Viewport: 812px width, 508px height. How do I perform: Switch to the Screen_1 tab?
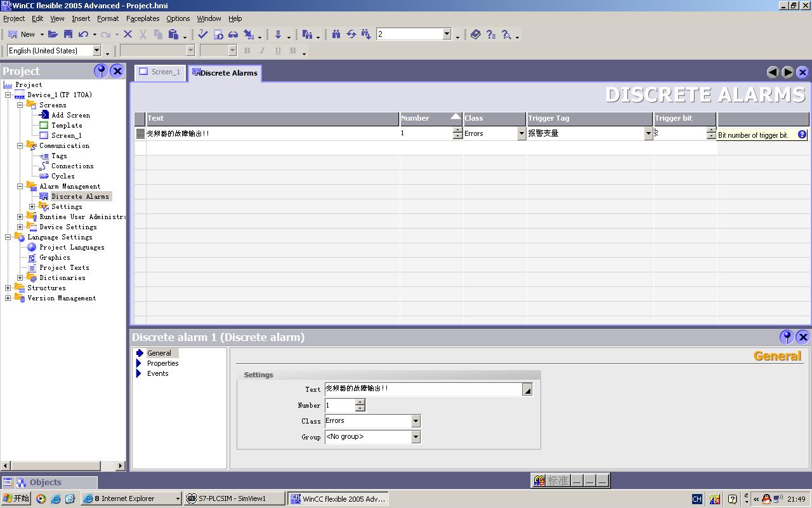click(160, 72)
